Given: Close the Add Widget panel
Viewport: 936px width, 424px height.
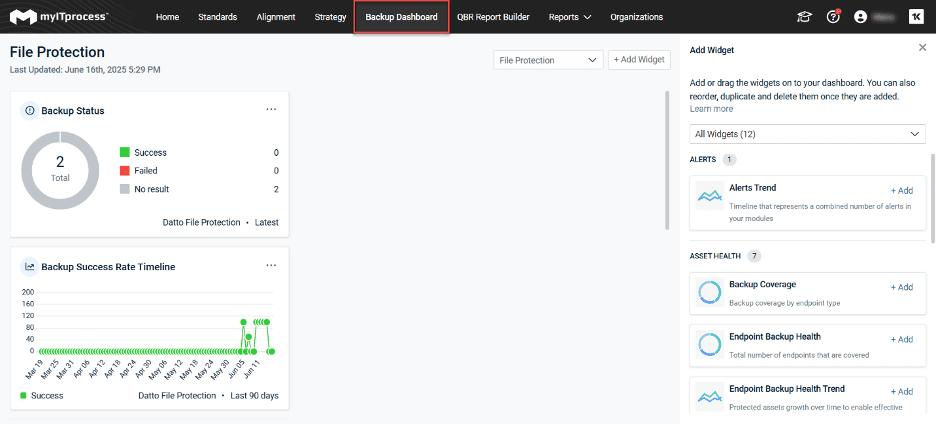Looking at the screenshot, I should [922, 48].
